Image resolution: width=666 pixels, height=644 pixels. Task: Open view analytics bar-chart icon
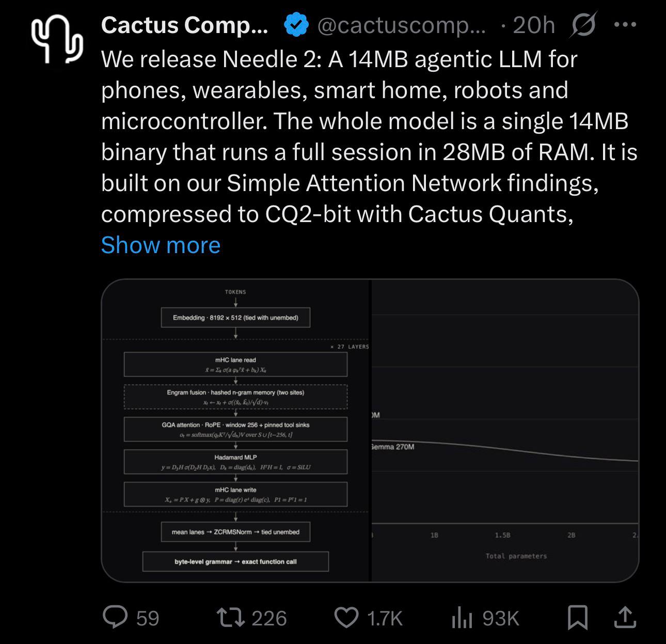(462, 618)
